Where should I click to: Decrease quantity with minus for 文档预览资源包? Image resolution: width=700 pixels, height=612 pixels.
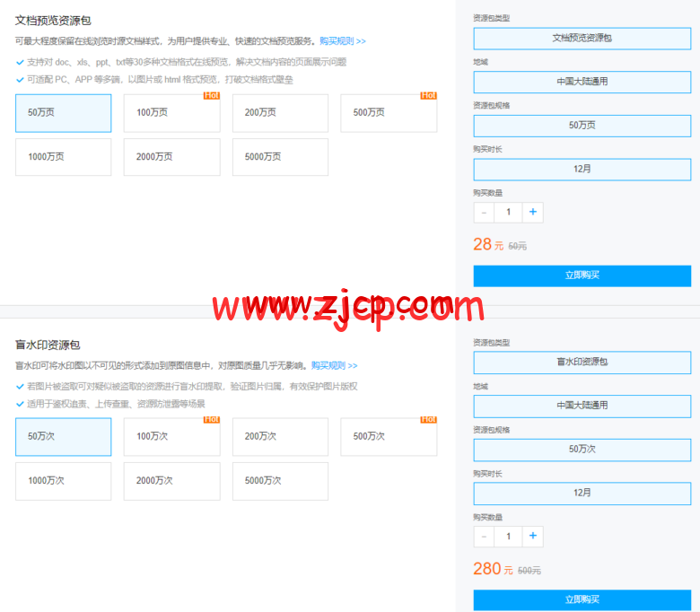pyautogui.click(x=484, y=212)
